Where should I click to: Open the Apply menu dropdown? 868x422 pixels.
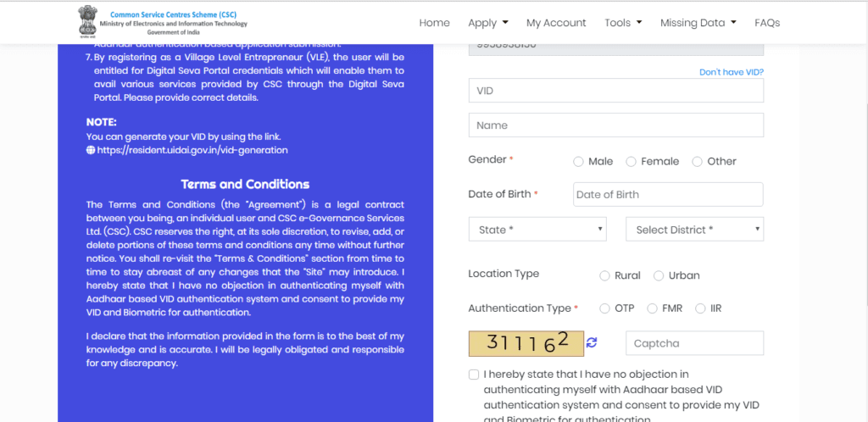[x=488, y=23]
